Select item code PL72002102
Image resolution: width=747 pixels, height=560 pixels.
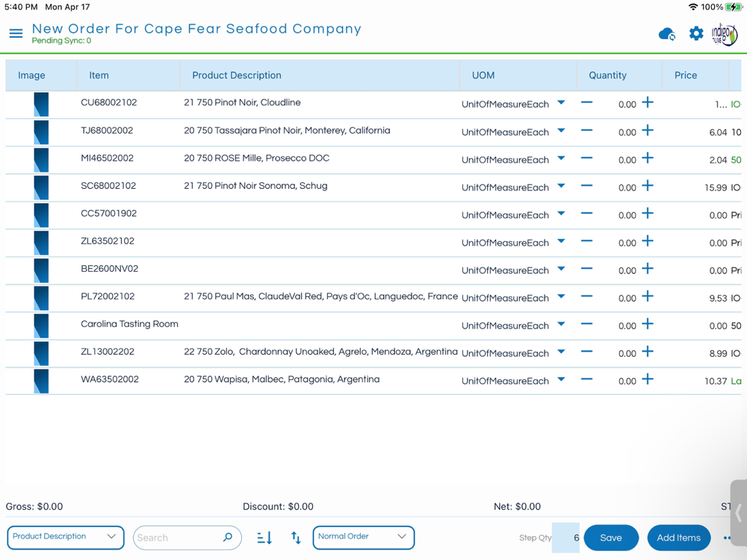(x=108, y=296)
